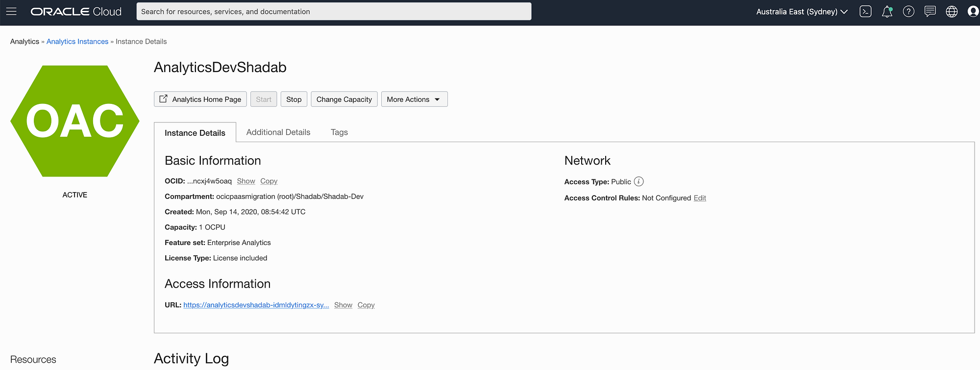Click the disabled Start button
The width and height of the screenshot is (980, 370).
pos(264,99)
